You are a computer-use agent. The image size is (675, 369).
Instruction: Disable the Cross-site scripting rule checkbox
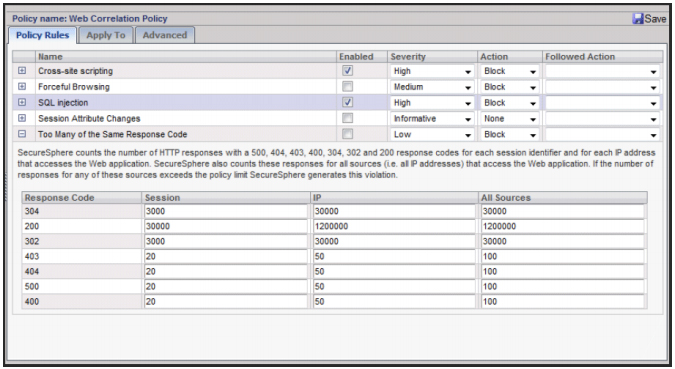(x=347, y=71)
